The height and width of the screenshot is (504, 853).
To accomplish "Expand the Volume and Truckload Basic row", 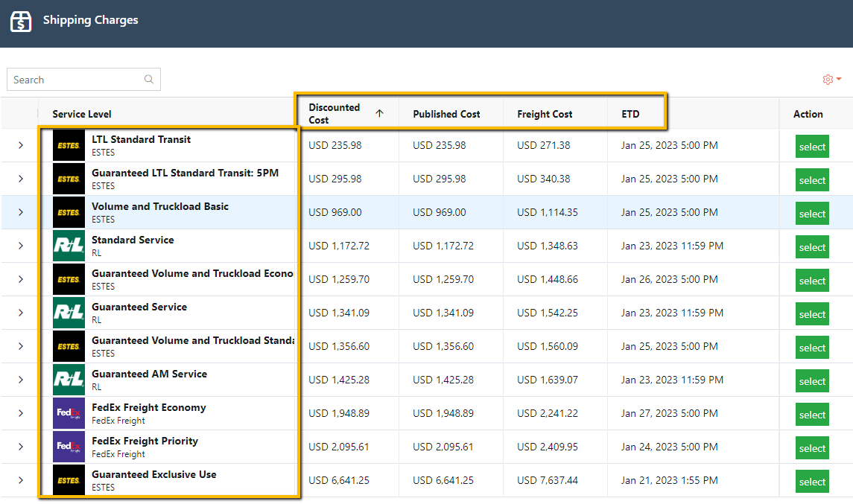I will [x=21, y=212].
